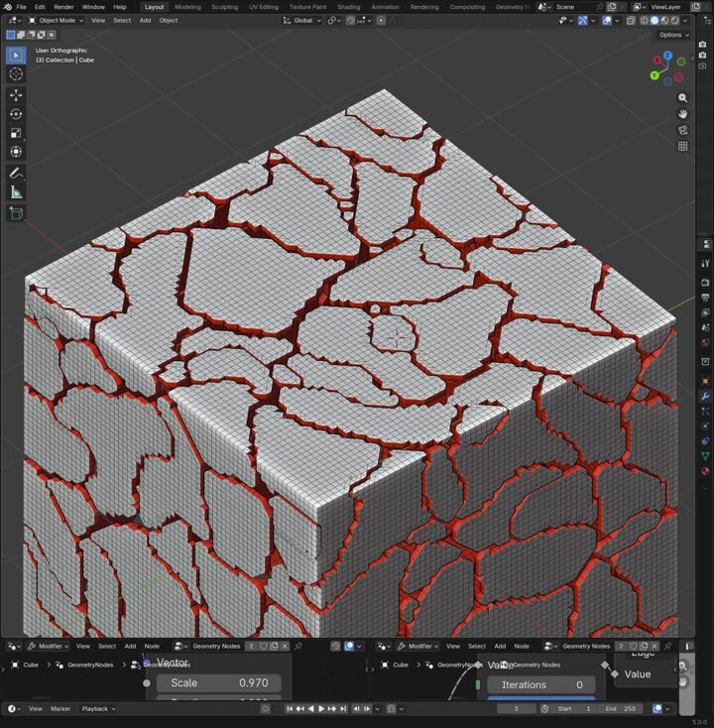714x728 pixels.
Task: Select the Move tool
Action: 16,95
